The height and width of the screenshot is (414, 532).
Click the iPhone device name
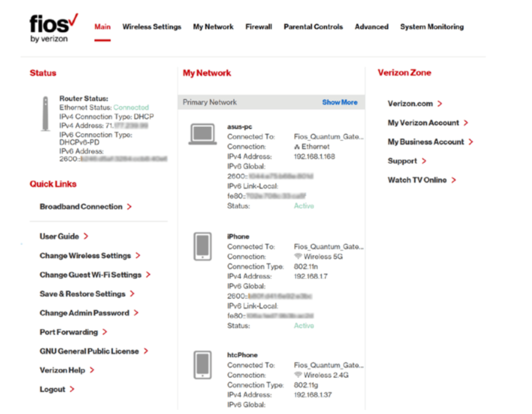(x=238, y=236)
